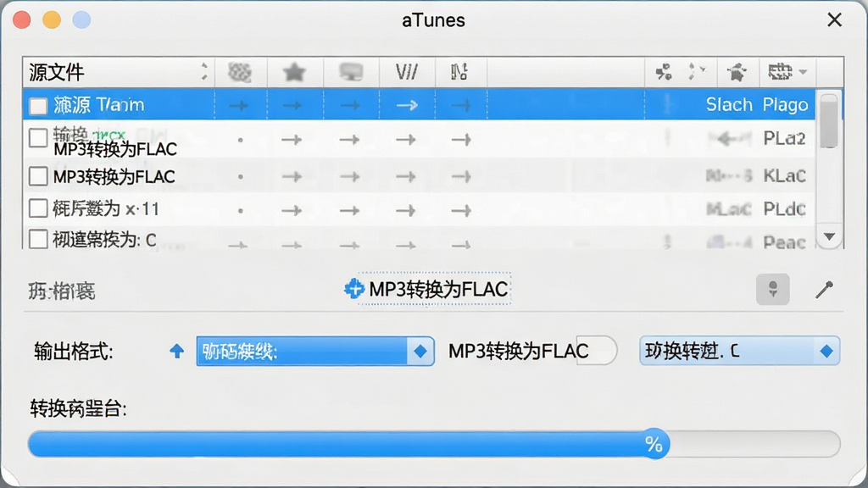Click the column header icon right of V//

(459, 72)
